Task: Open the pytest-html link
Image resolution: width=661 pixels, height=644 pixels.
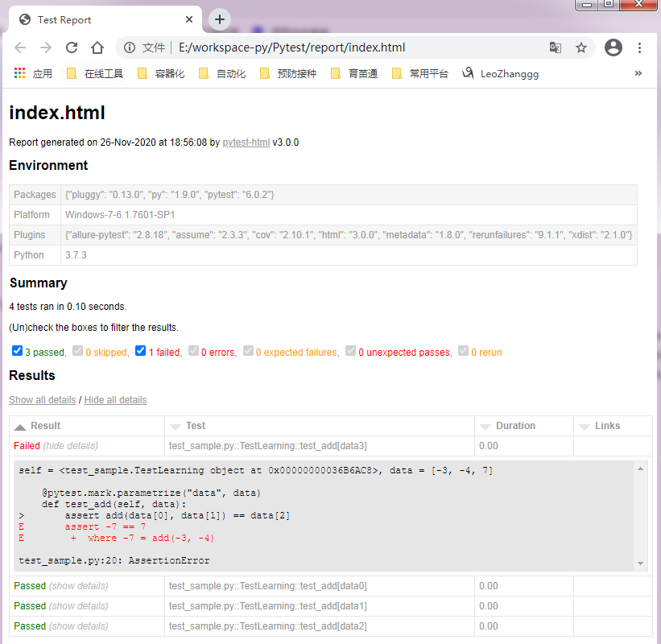Action: pyautogui.click(x=246, y=142)
